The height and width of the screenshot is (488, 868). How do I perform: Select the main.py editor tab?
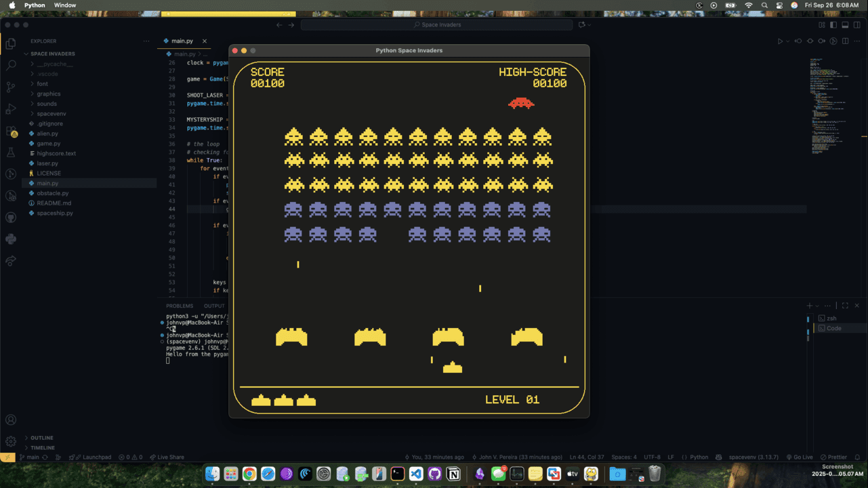pyautogui.click(x=185, y=41)
